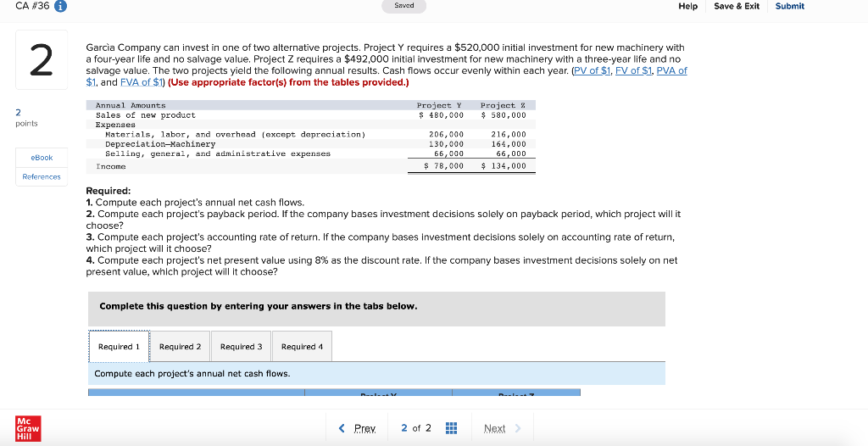Screen dimensions: 868x446
Task: Click 'Compute each project's annual net cash flows' instruction
Action: tap(192, 373)
